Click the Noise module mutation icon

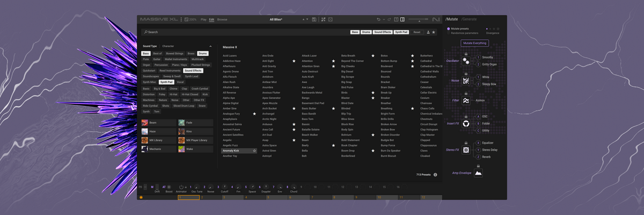[466, 81]
